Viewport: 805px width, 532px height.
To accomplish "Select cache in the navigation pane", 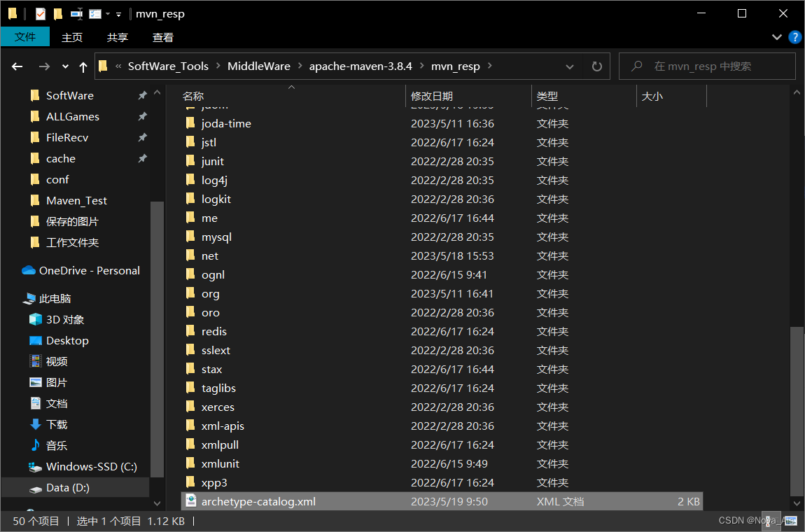I will (61, 159).
